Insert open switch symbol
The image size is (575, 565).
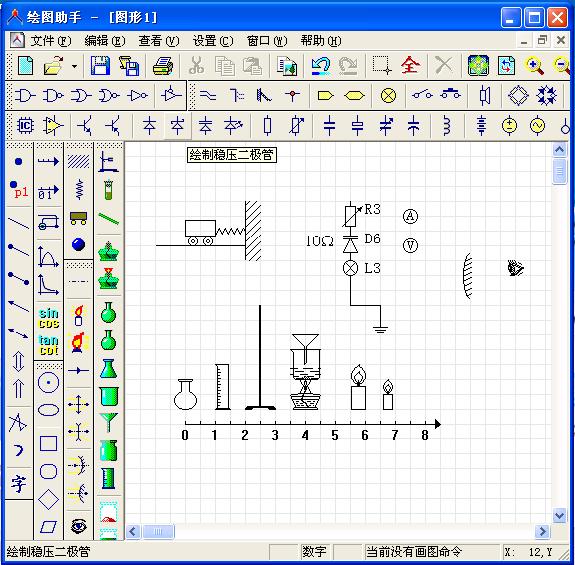(x=422, y=95)
